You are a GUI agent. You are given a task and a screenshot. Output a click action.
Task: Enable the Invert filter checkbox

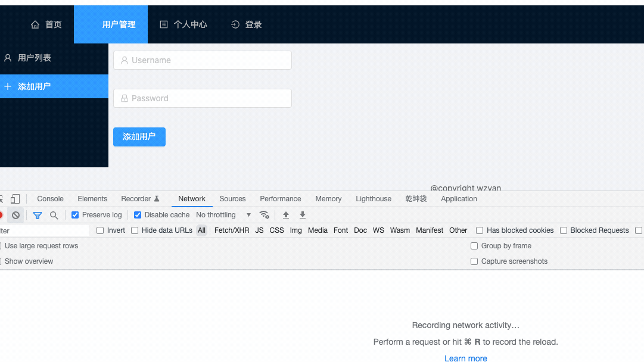pos(100,230)
